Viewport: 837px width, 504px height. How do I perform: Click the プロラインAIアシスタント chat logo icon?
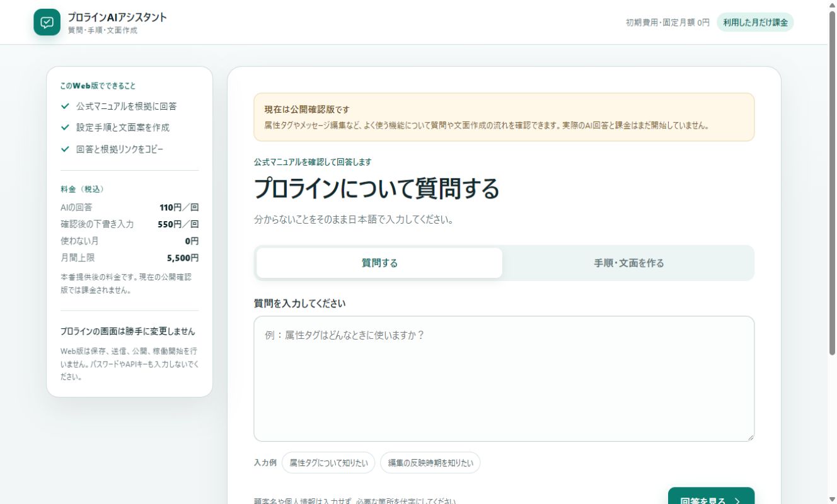coord(47,23)
